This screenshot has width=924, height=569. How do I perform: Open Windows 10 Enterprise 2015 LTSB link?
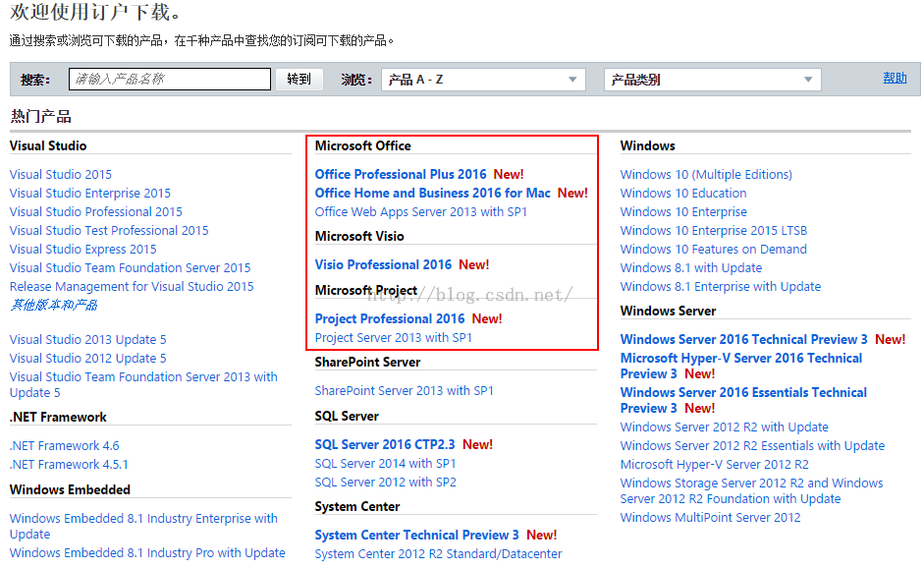click(x=714, y=231)
